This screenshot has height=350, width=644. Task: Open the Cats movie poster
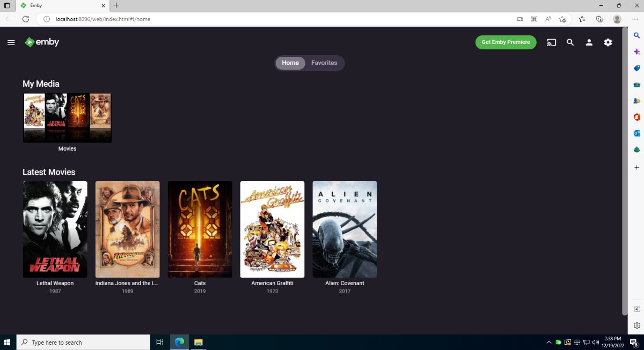(200, 229)
